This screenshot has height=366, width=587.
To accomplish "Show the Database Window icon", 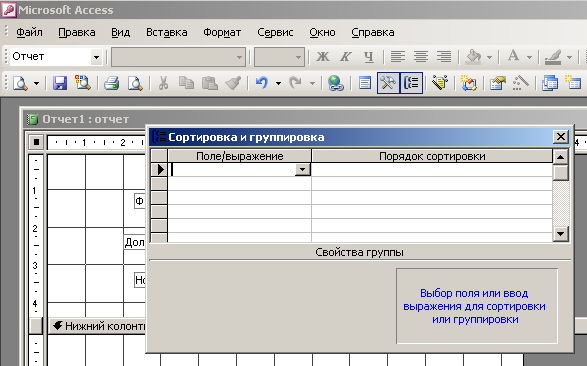I will 550,83.
